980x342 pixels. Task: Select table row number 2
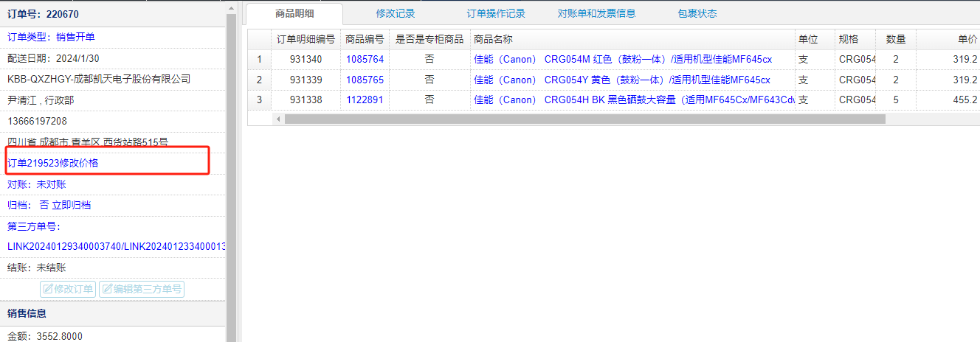coord(259,80)
